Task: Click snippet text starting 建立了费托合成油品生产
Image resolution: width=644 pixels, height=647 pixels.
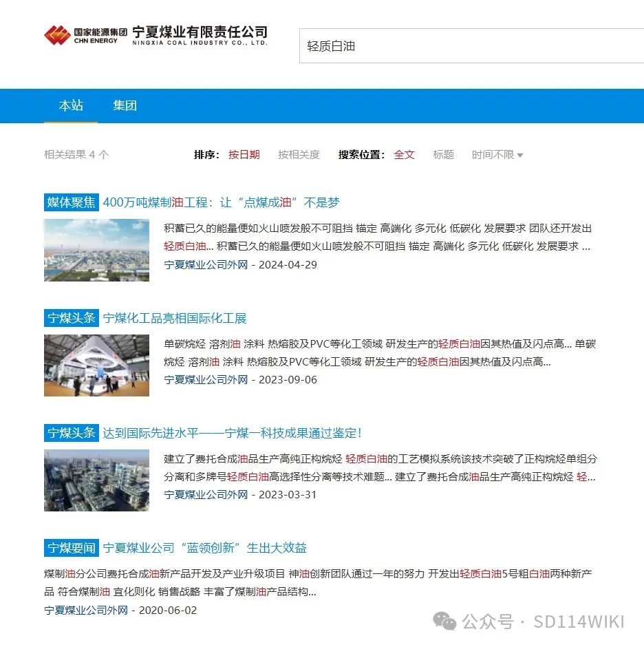Action: tap(380, 468)
